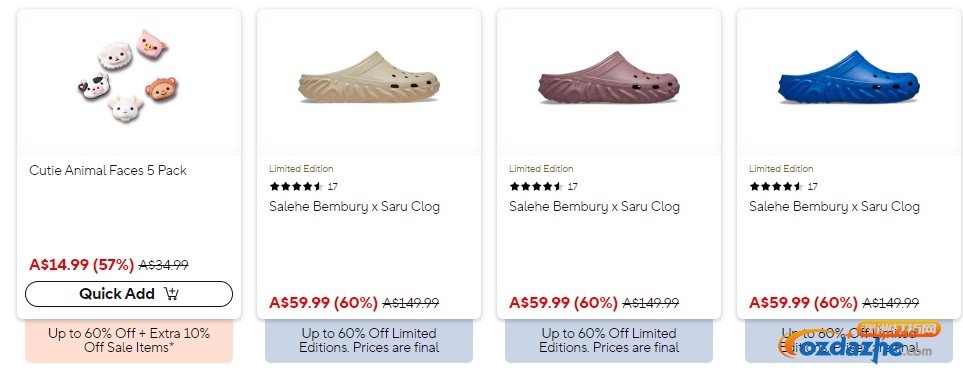Click beige clog A$59.99 (60%) price

(324, 302)
